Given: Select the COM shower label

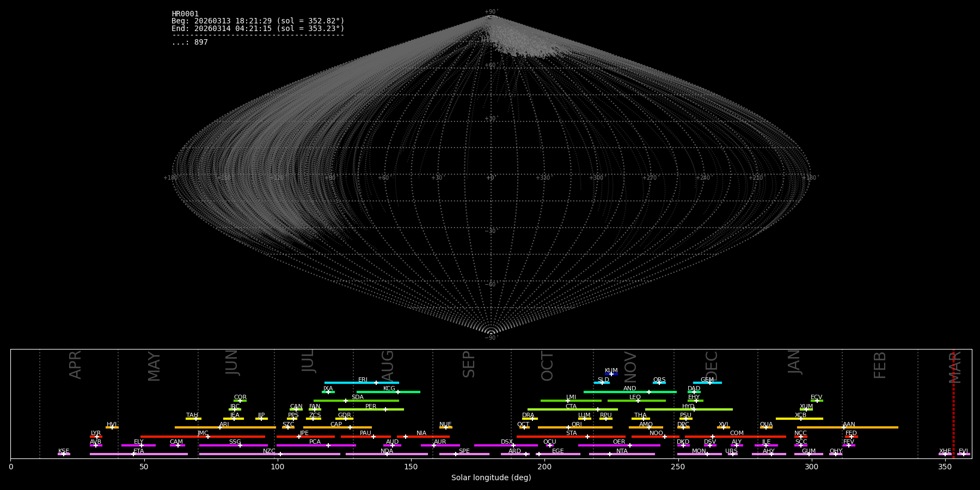Looking at the screenshot, I should [x=737, y=433].
